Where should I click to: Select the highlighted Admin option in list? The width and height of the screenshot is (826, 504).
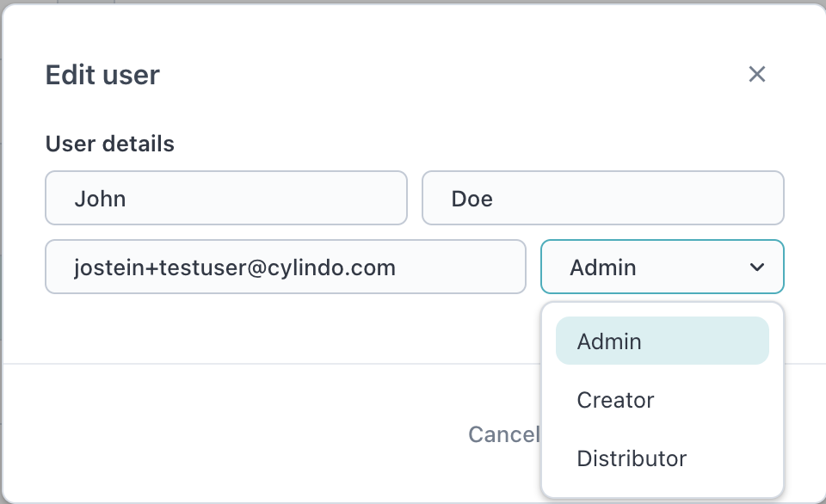662,341
